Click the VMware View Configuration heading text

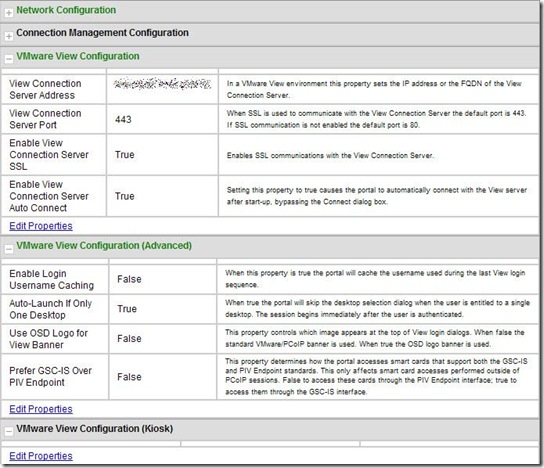tap(78, 56)
